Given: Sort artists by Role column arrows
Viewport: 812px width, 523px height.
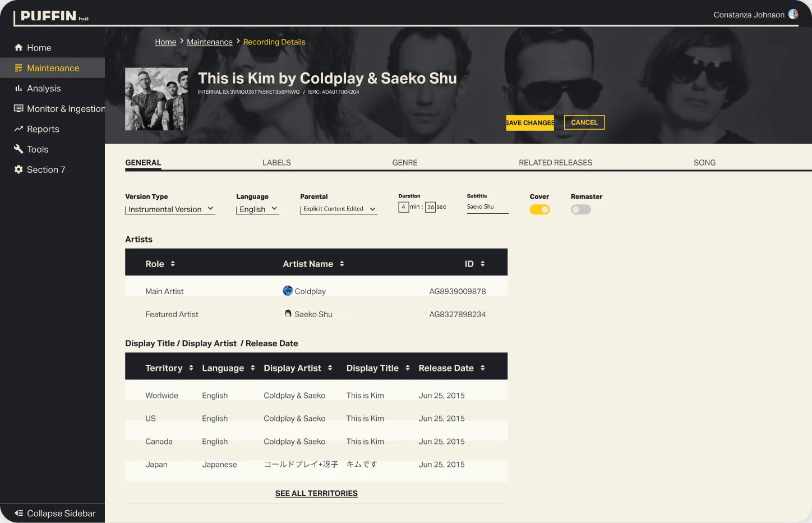Looking at the screenshot, I should [173, 264].
